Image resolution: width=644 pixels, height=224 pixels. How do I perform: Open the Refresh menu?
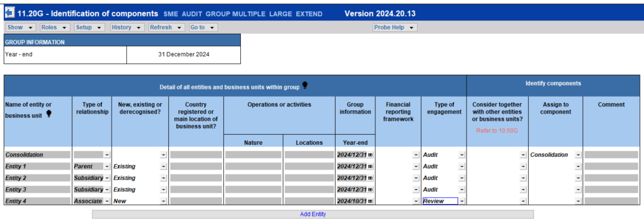click(167, 28)
